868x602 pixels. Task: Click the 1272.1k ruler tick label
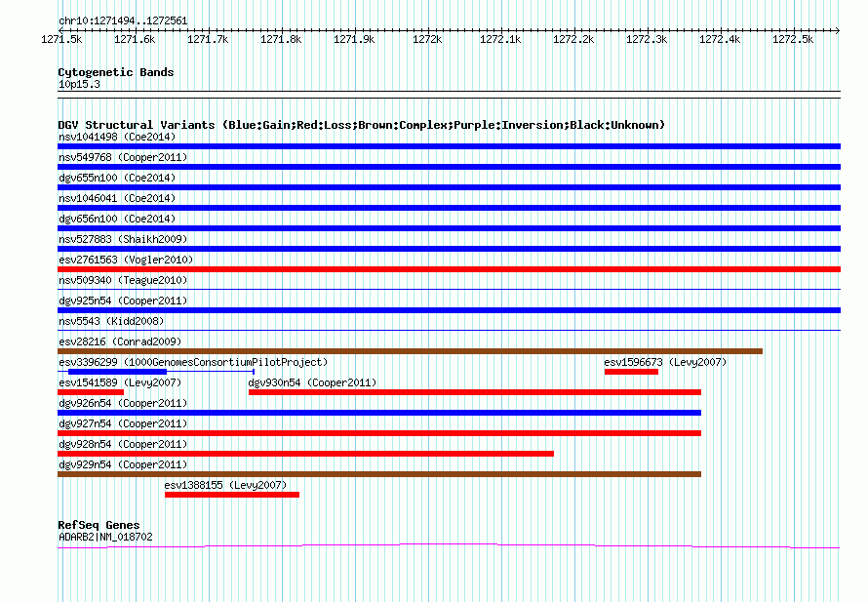[500, 39]
